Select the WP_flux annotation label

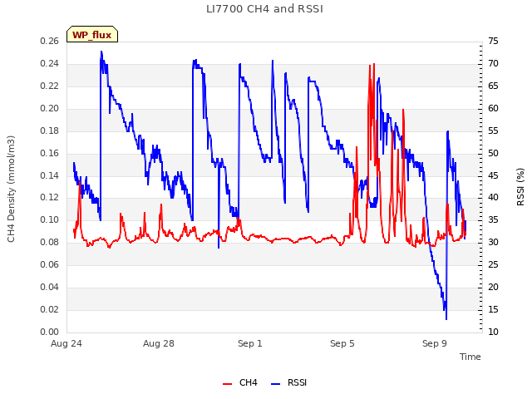point(92,35)
